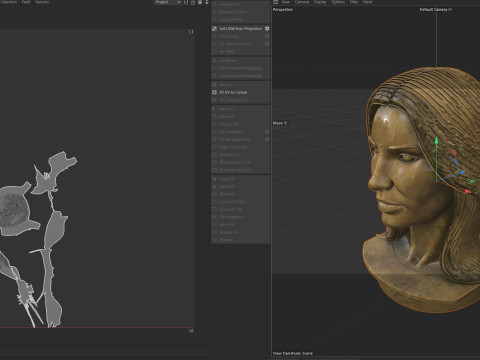This screenshot has height=360, width=480.
Task: Click the Set UVW from Projection button
Action: [x=240, y=29]
